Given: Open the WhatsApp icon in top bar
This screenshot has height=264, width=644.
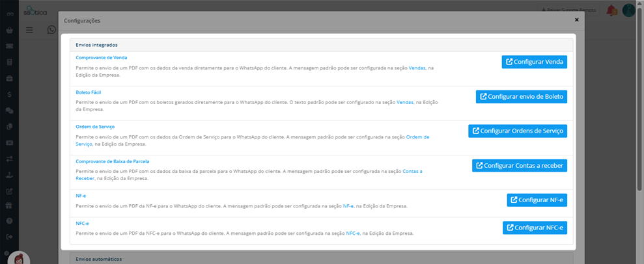Looking at the screenshot, I should click(x=51, y=30).
